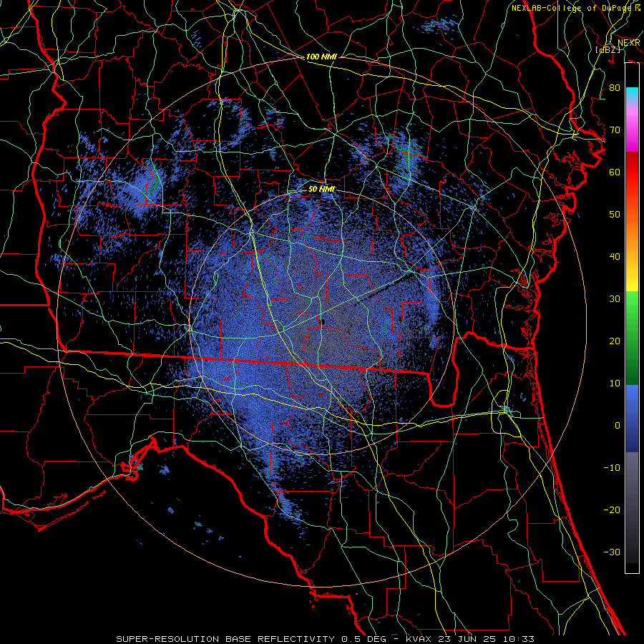644x644 pixels.
Task: Select the -10 value on dBZ scale
Action: 612,468
